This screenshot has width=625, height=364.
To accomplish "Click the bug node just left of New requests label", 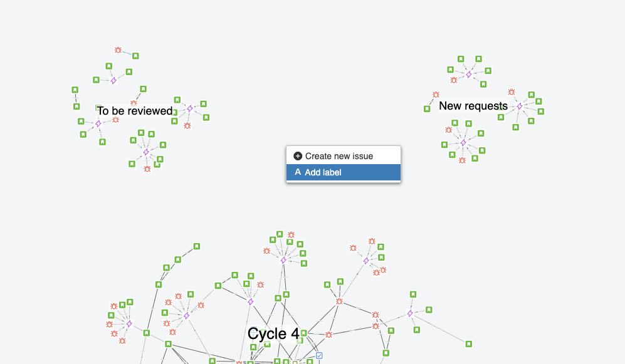I will [x=436, y=95].
